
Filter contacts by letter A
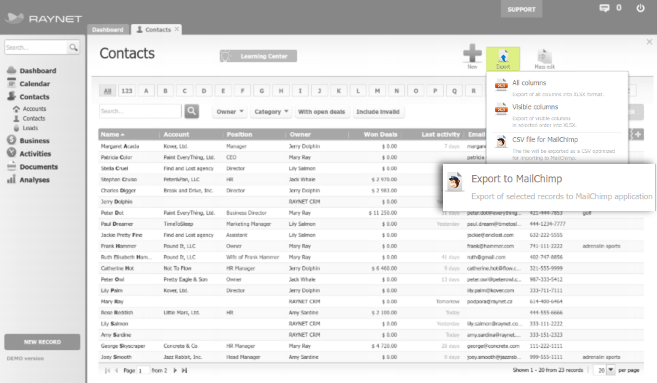click(146, 91)
